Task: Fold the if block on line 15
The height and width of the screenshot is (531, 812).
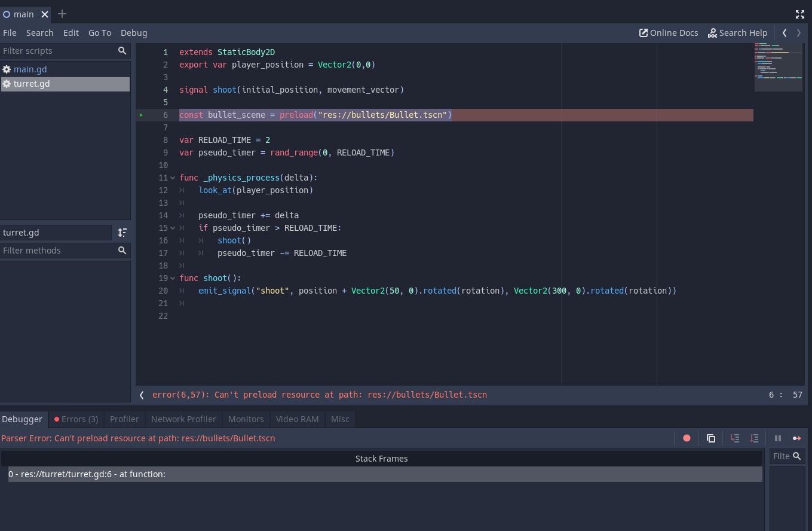Action: click(172, 228)
